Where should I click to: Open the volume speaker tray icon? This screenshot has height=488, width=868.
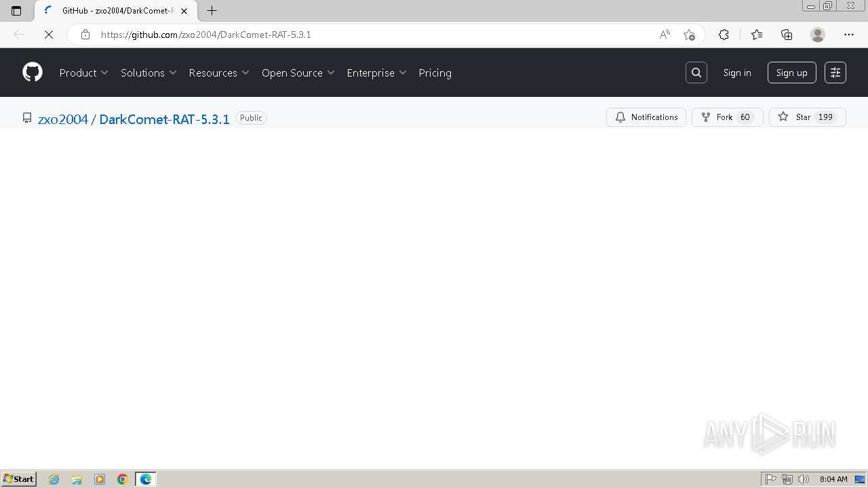[804, 479]
